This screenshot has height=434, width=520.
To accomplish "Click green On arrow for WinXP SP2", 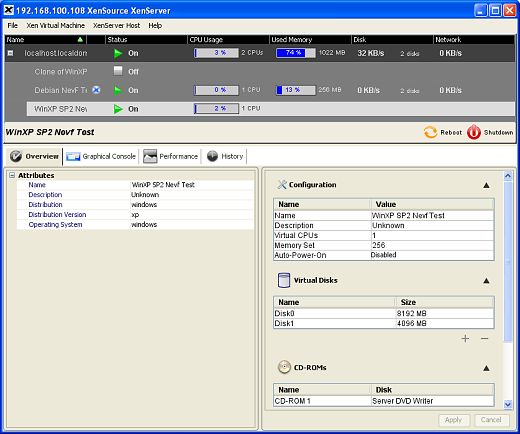I will [118, 109].
